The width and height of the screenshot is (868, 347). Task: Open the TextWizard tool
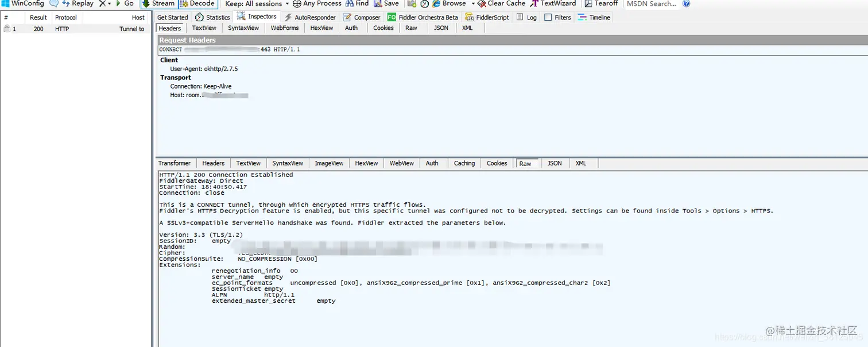(553, 3)
